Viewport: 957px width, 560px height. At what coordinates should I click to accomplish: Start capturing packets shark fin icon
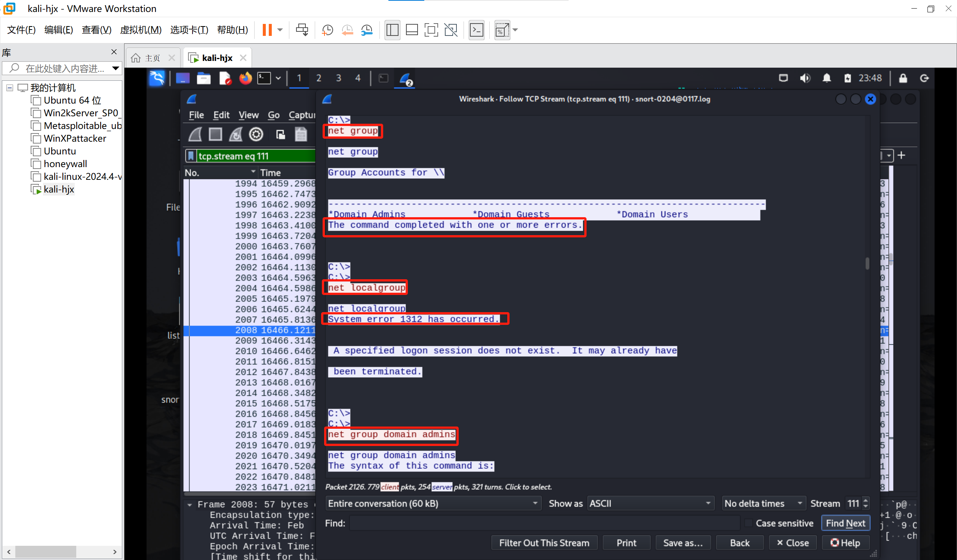coord(195,135)
